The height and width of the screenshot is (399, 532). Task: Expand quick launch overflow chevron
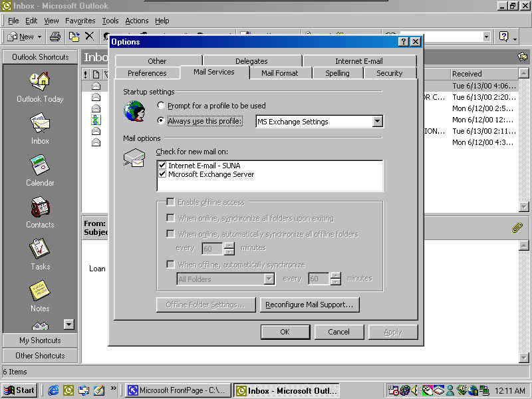pos(113,388)
